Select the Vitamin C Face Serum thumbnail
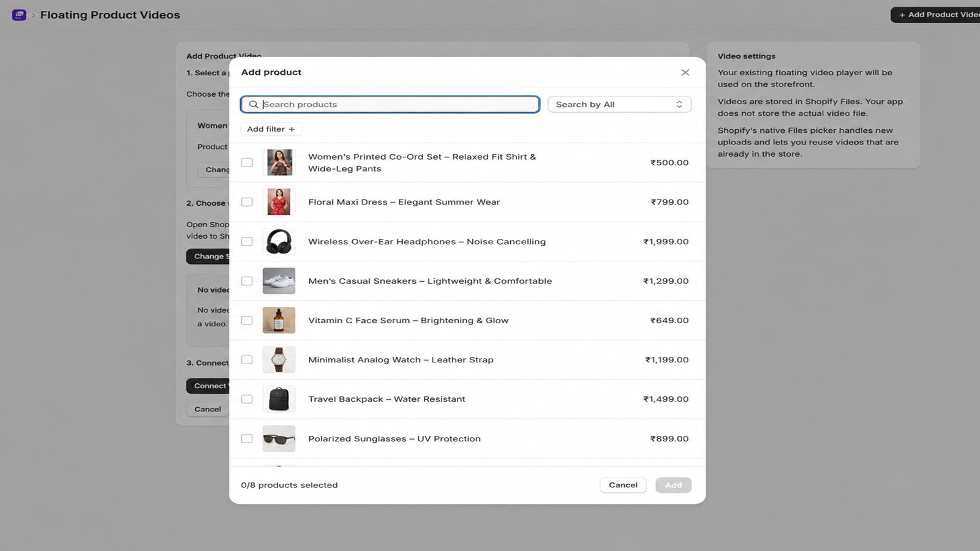Viewport: 980px width, 551px height. [279, 320]
